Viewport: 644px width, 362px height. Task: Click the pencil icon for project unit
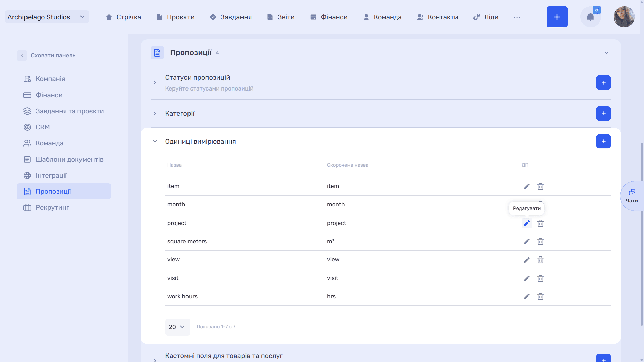pos(526,223)
